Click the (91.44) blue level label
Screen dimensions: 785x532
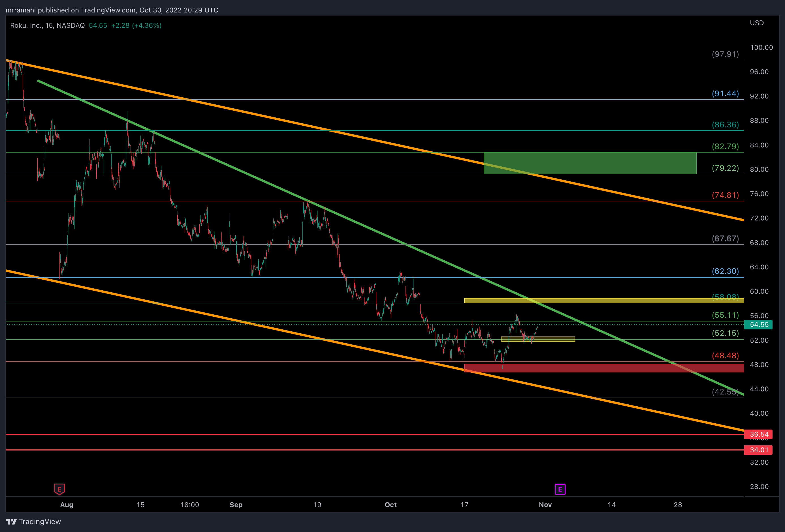point(725,93)
